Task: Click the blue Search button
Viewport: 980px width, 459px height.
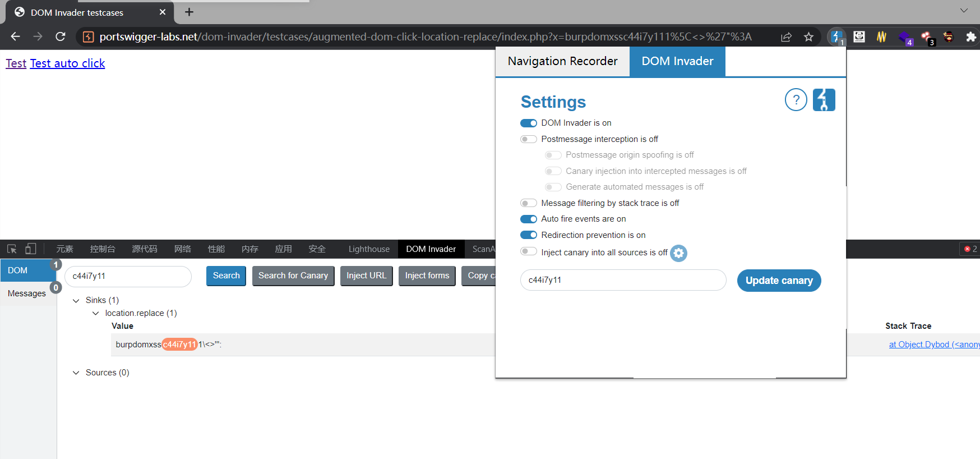Action: [226, 276]
